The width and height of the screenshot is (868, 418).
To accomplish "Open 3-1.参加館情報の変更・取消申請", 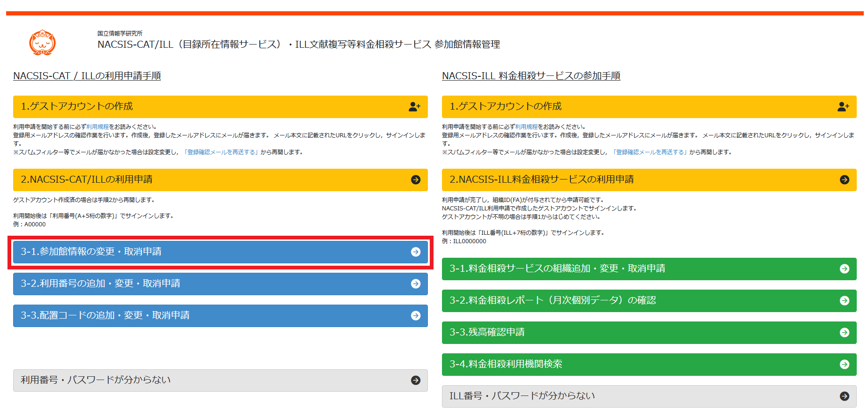I will point(220,252).
